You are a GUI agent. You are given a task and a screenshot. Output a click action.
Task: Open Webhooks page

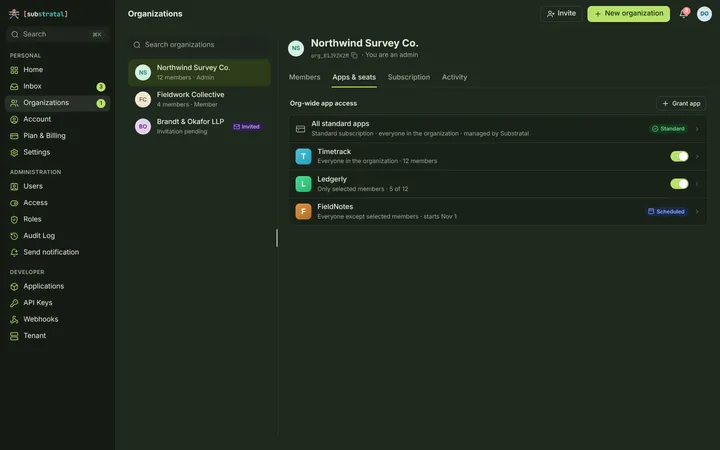pos(57,320)
